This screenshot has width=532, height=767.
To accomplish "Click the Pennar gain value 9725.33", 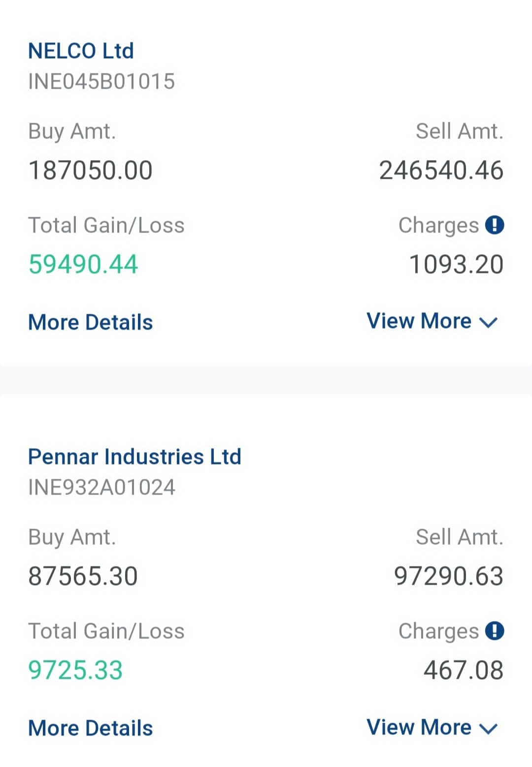I will point(75,670).
